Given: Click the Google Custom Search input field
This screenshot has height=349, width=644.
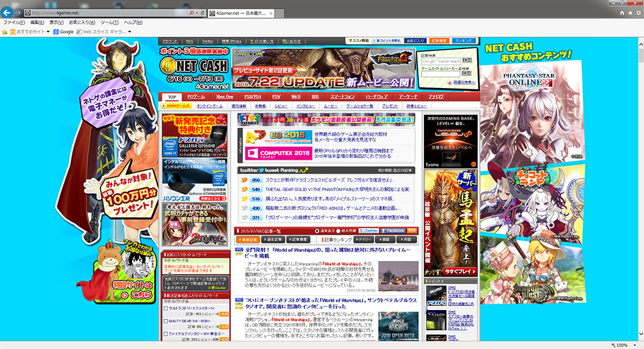Looking at the screenshot, I should point(441,61).
